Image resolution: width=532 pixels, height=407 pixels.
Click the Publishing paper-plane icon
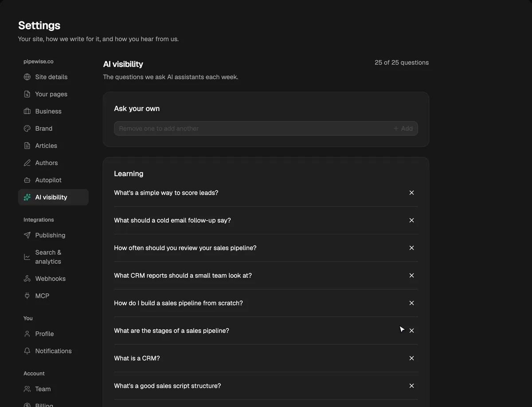pyautogui.click(x=27, y=235)
